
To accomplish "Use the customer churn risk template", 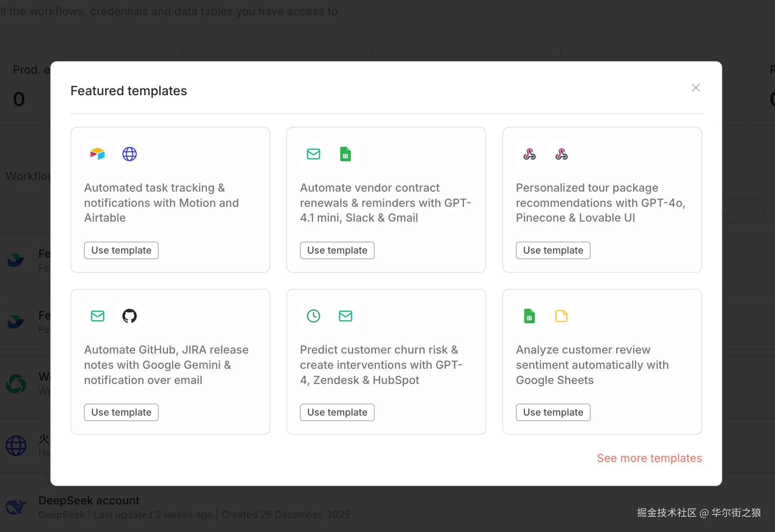I will [x=337, y=412].
